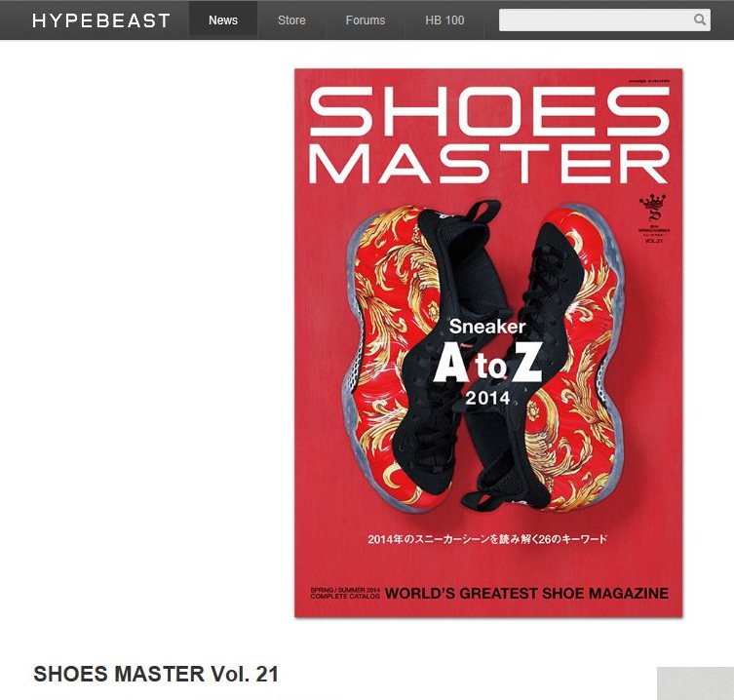Open the HB 100 navigation item

point(444,20)
